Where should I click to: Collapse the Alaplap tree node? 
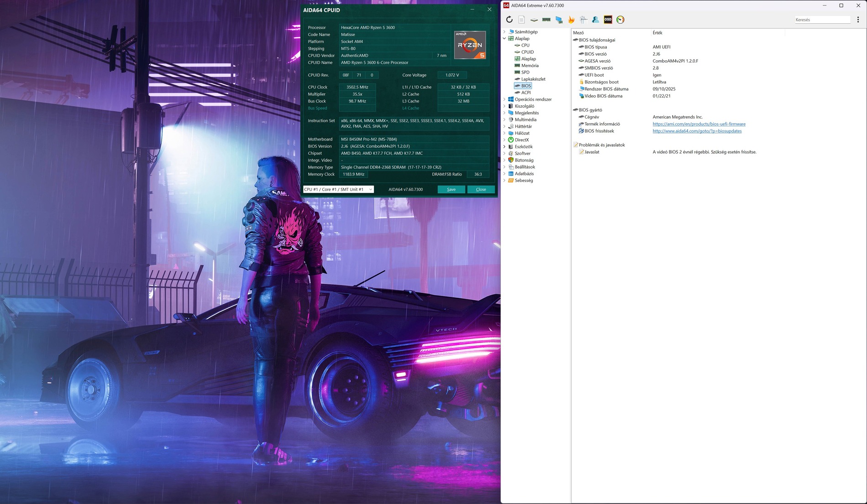click(x=504, y=39)
